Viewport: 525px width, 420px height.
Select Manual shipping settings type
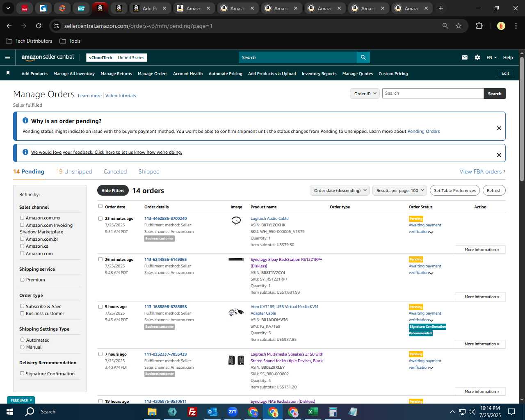coord(22,347)
